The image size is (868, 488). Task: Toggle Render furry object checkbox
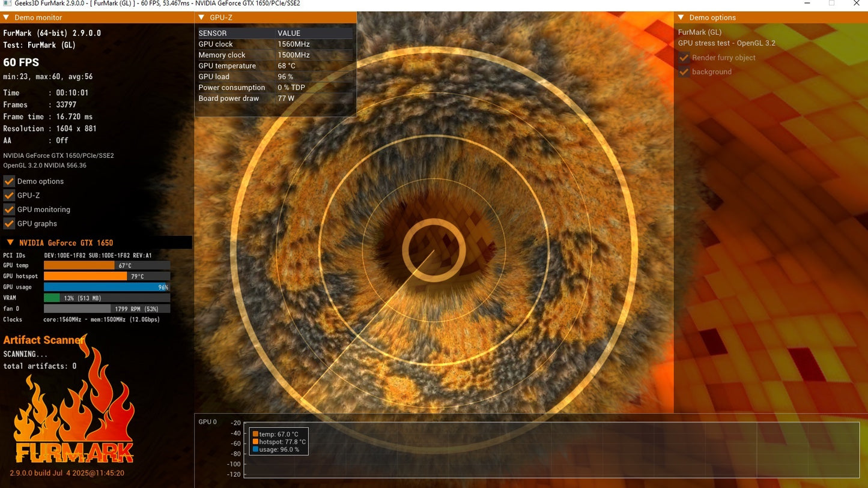click(x=684, y=58)
